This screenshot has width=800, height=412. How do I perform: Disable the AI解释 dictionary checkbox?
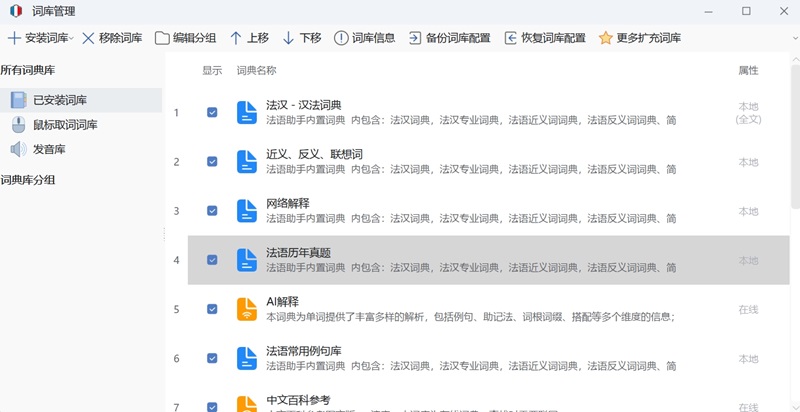click(212, 309)
